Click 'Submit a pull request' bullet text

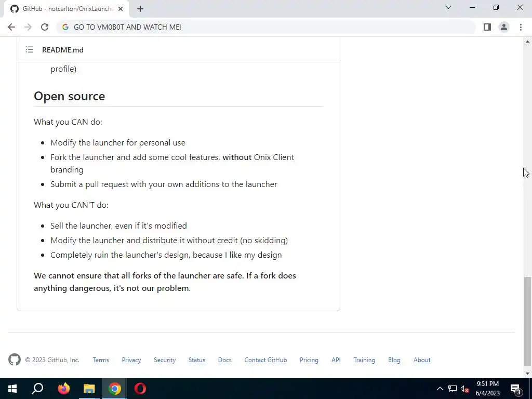click(x=164, y=184)
